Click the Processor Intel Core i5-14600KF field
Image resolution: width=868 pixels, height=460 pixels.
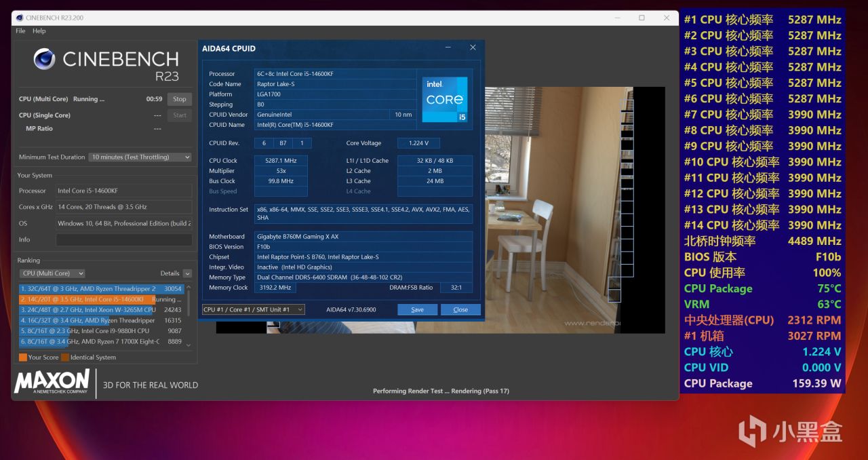coord(124,191)
